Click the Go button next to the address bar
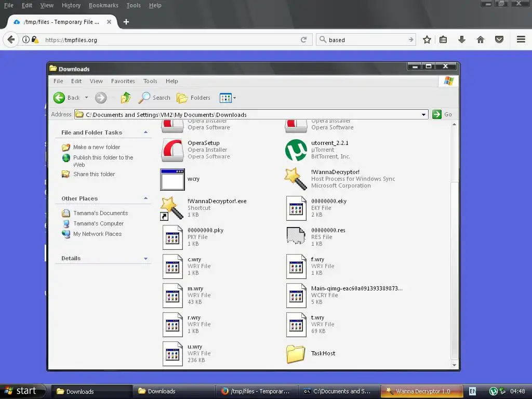 [x=442, y=114]
